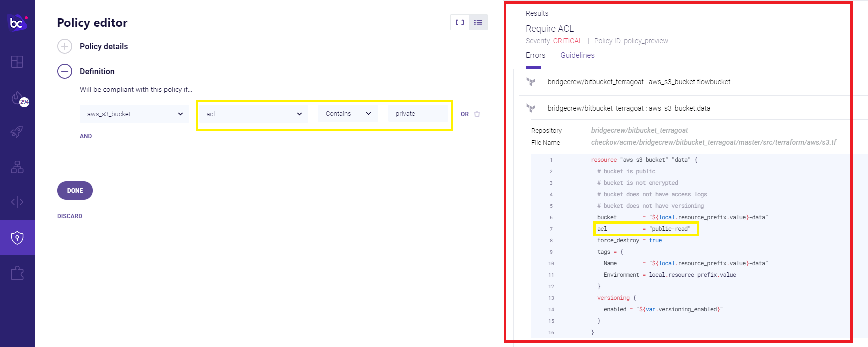Open the Bridgecrew logo home
This screenshot has height=347, width=868.
point(17,22)
